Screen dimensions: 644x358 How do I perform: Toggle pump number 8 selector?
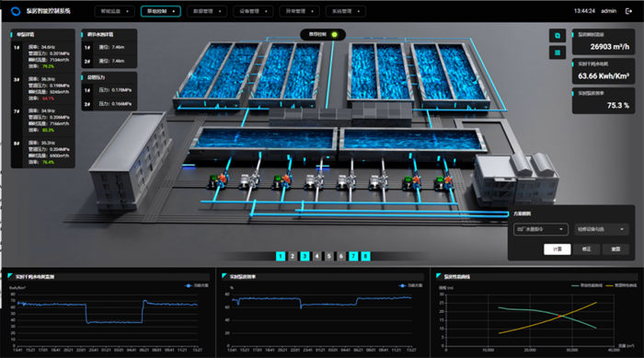[x=365, y=256]
